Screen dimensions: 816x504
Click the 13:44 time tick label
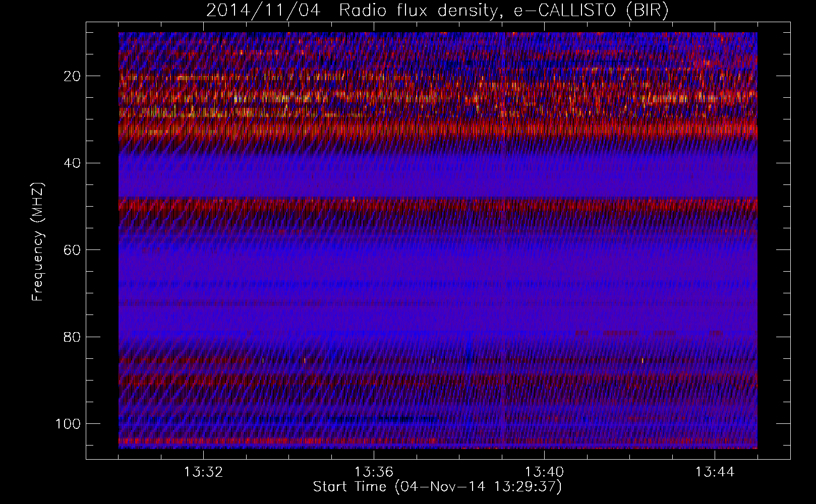tap(715, 472)
